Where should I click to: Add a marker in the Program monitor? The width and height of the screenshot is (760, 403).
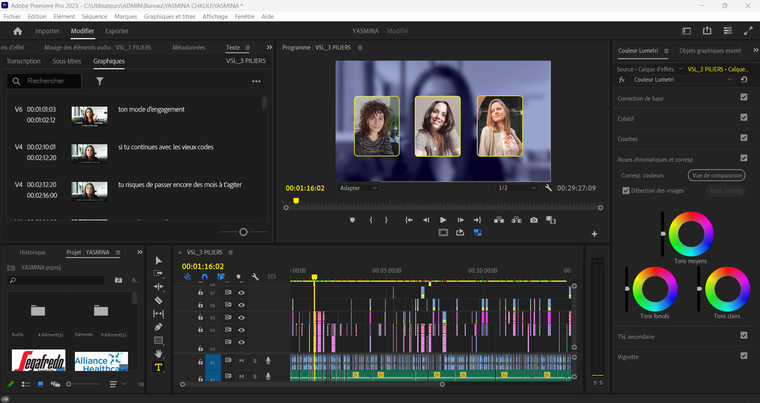point(352,219)
